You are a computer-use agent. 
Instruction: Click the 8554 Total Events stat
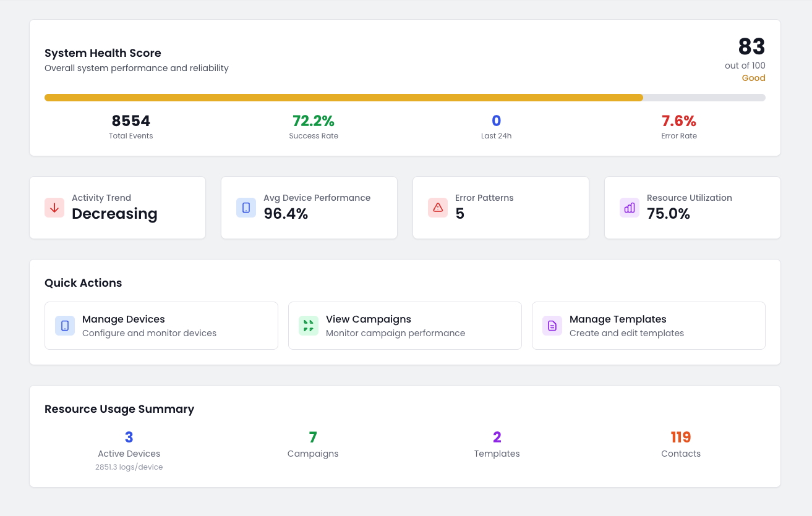[x=130, y=121]
